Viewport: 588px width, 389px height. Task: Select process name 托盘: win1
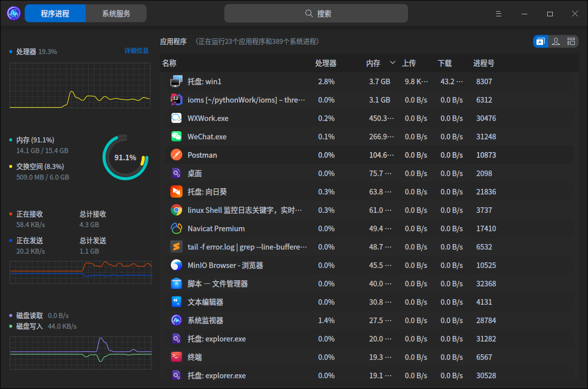click(204, 82)
